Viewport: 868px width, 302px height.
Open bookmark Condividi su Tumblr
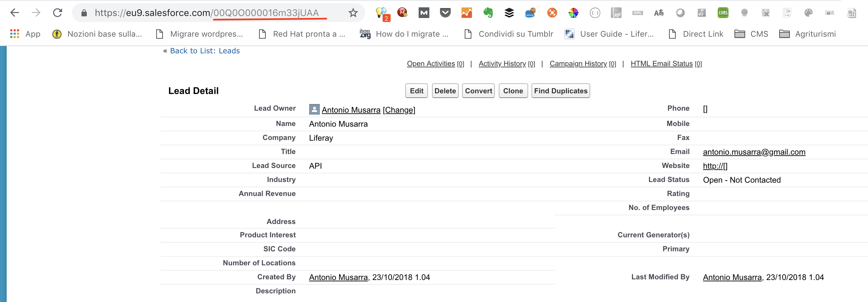pyautogui.click(x=509, y=34)
